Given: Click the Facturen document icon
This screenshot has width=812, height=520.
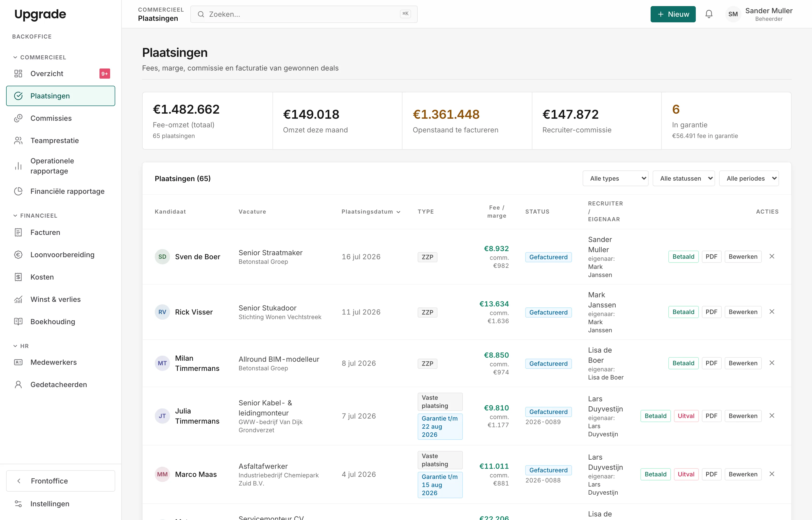Looking at the screenshot, I should 18,232.
